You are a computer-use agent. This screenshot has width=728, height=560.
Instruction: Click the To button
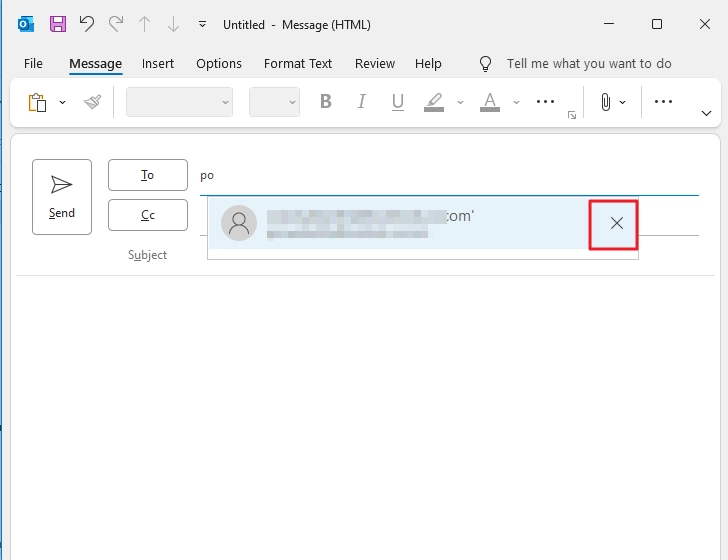pyautogui.click(x=148, y=175)
